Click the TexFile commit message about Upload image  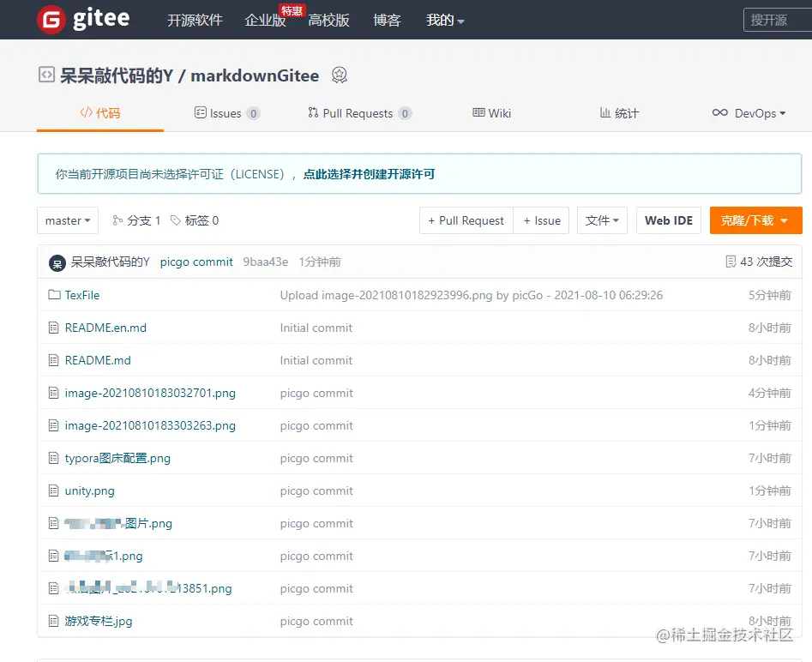472,295
